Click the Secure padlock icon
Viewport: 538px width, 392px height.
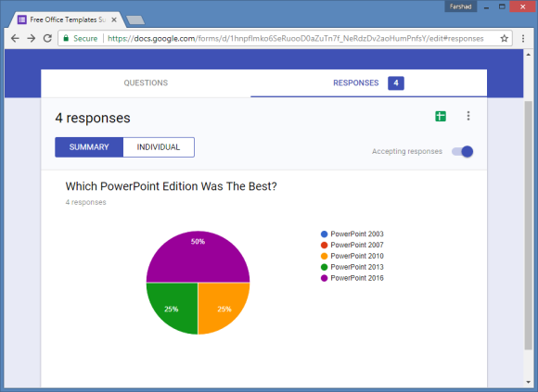[66, 38]
